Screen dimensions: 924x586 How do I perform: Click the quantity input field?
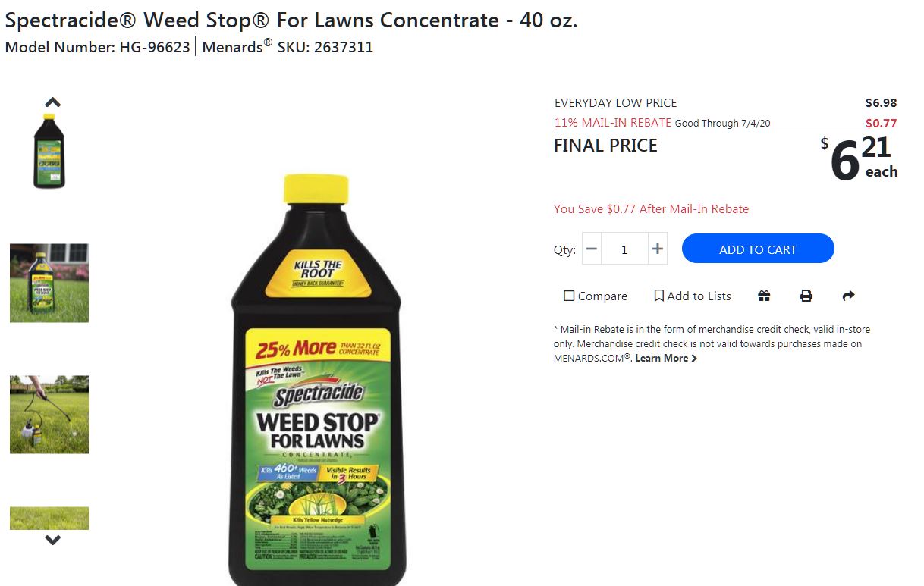click(x=624, y=249)
